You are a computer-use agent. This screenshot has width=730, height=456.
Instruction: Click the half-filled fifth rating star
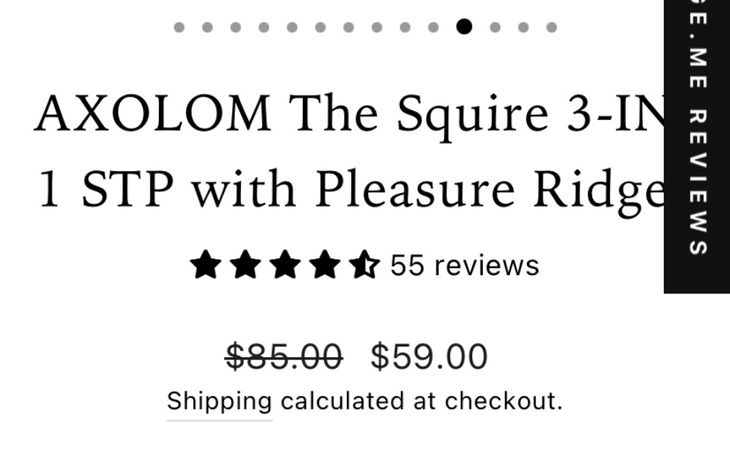(364, 266)
